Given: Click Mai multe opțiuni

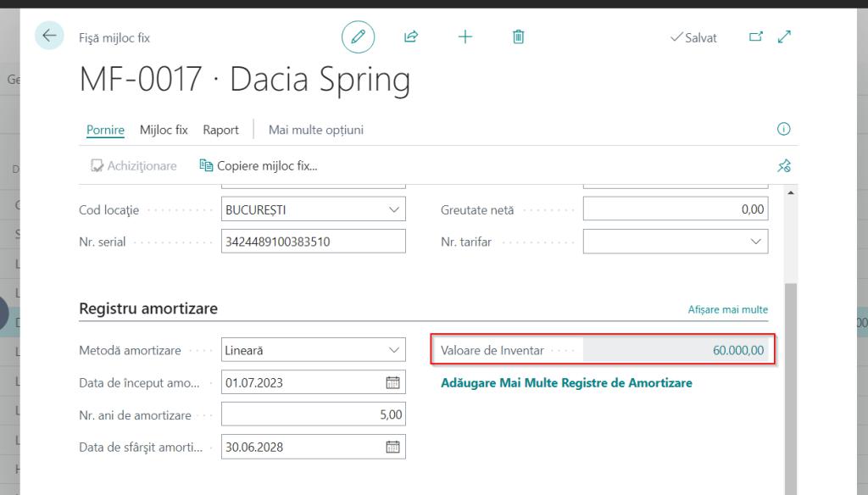Looking at the screenshot, I should pyautogui.click(x=315, y=130).
